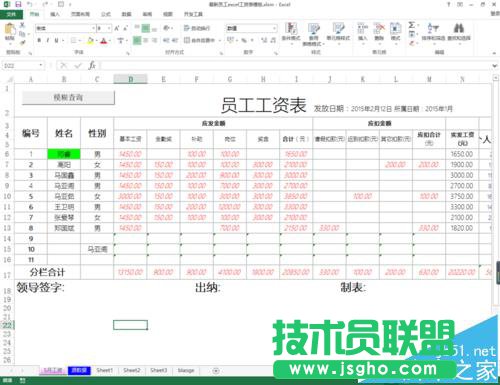Switch to the Page Layout ribbon tab
Image resolution: width=500 pixels, height=385 pixels.
click(80, 14)
